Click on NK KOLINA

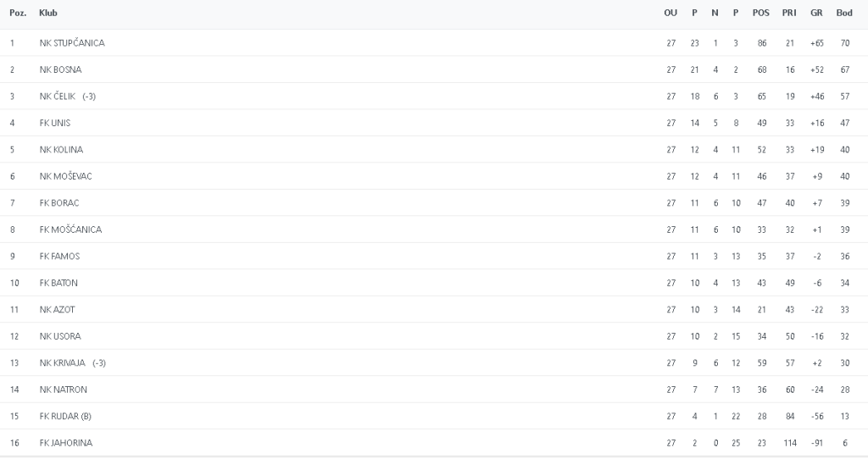click(61, 150)
